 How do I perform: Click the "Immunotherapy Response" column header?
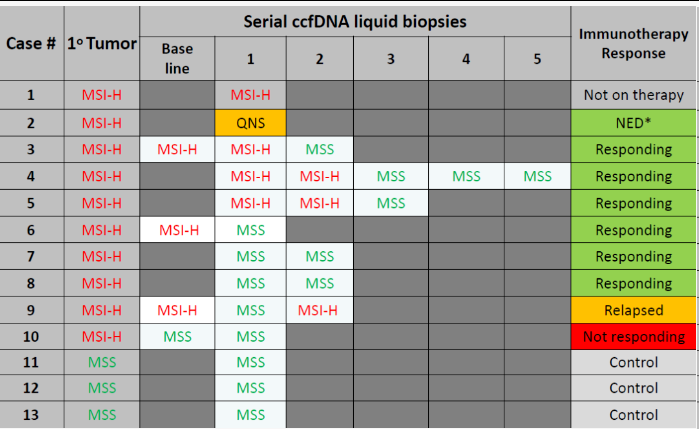(634, 45)
